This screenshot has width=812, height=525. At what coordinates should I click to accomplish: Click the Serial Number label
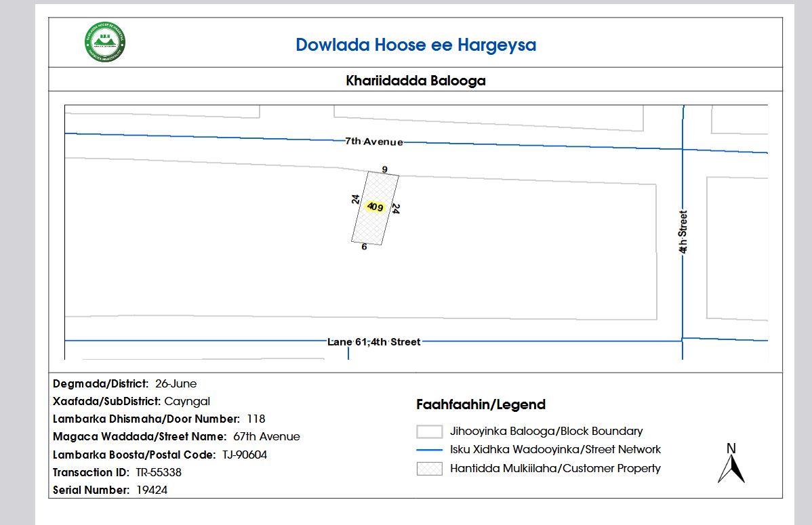click(91, 490)
